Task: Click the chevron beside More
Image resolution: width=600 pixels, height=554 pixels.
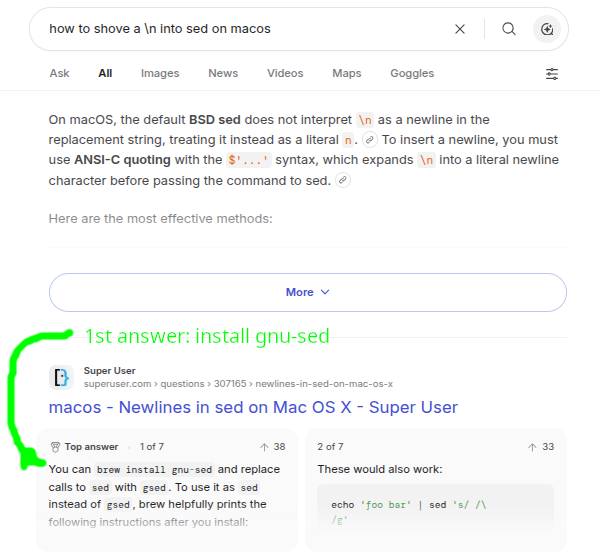Action: pos(325,292)
